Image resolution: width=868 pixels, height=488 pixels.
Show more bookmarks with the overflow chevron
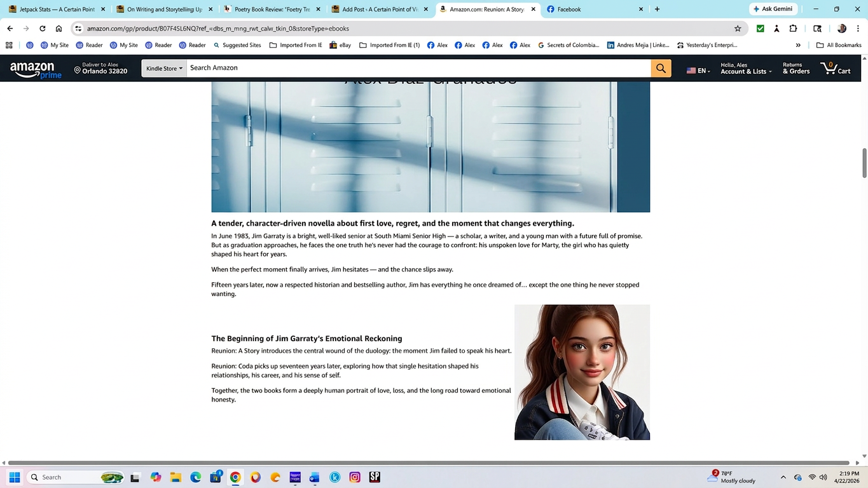(x=798, y=45)
